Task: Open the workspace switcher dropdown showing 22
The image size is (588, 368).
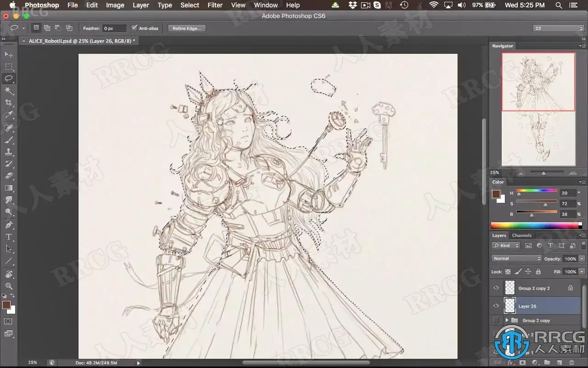Action: tap(558, 29)
